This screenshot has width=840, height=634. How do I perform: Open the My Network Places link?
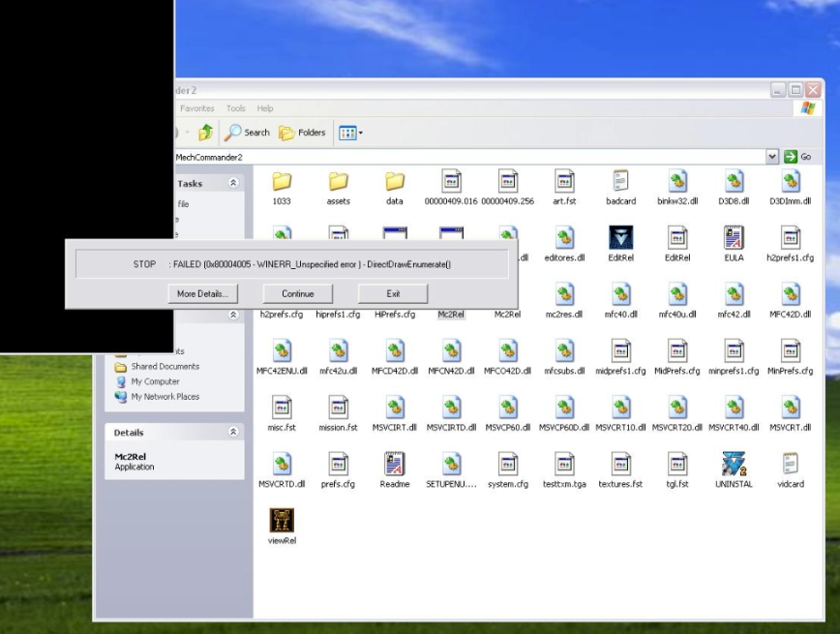(x=165, y=397)
